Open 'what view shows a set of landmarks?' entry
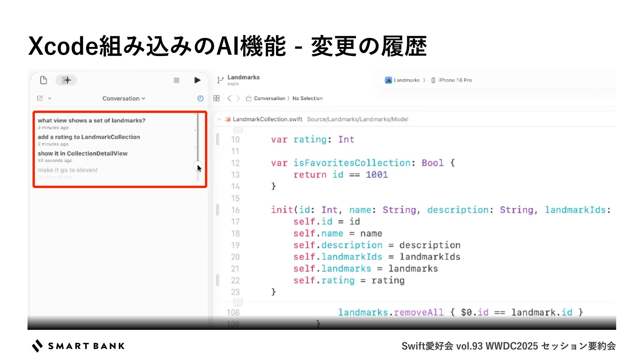This screenshot has width=644, height=362. (92, 123)
